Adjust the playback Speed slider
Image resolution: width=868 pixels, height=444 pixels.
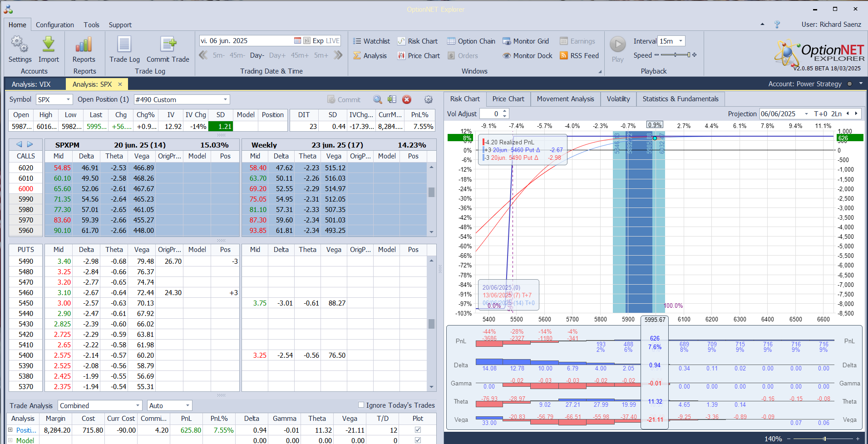pos(676,55)
